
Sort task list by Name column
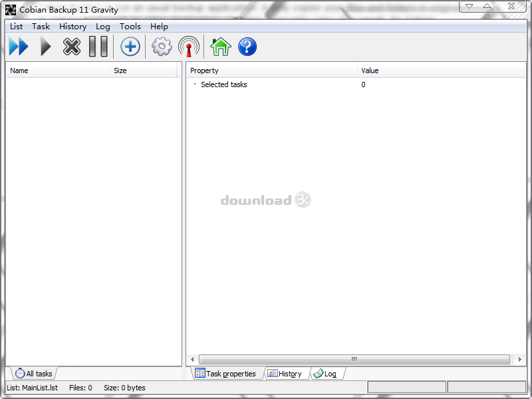tap(58, 70)
